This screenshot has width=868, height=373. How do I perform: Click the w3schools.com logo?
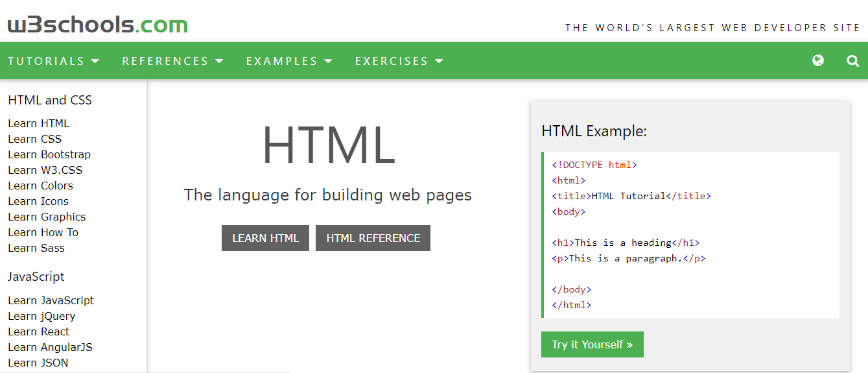(98, 25)
